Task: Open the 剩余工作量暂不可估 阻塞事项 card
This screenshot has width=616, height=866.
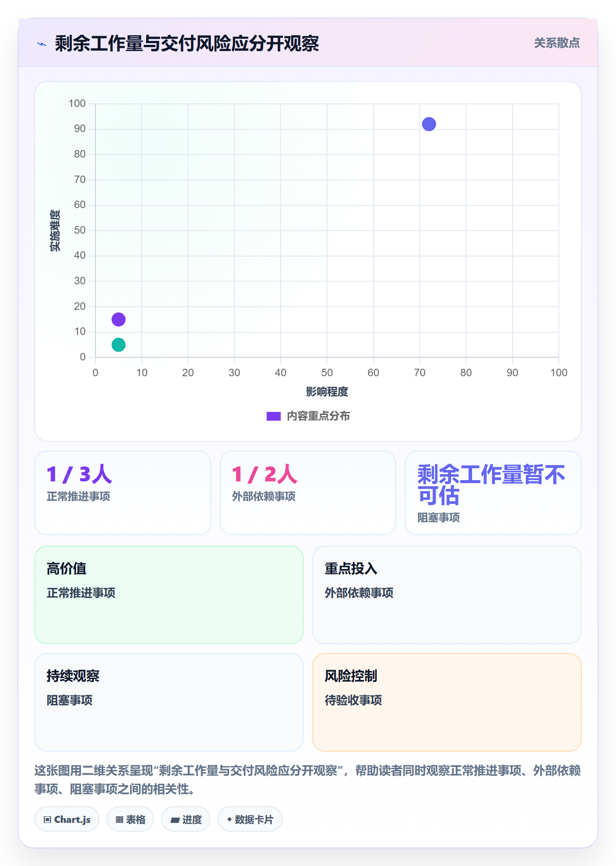Action: (493, 493)
